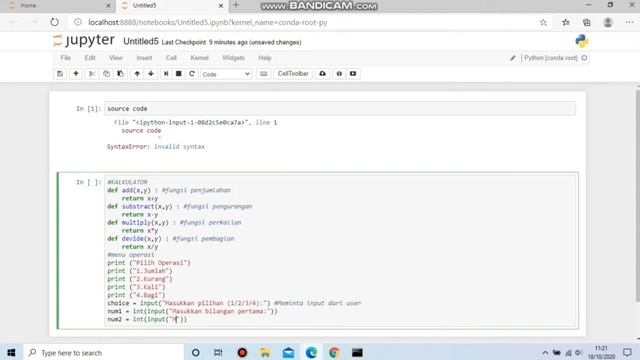Save the notebook with the save icon
Image resolution: width=640 pixels, height=360 pixels.
[60, 74]
